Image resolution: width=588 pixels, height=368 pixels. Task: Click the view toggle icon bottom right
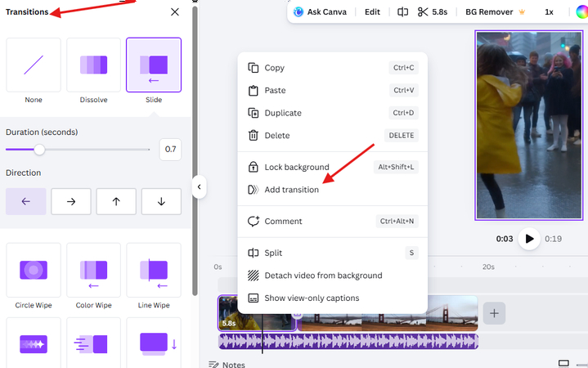pyautogui.click(x=563, y=363)
